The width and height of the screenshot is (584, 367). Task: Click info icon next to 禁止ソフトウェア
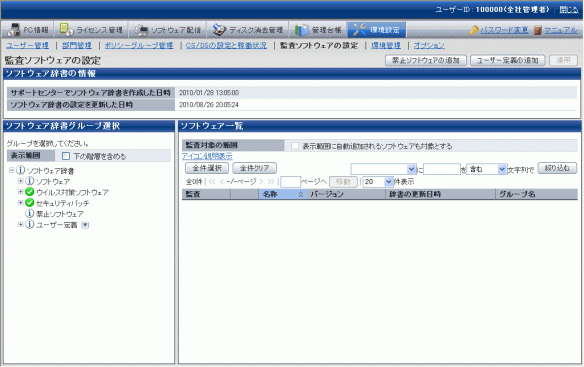[29, 214]
